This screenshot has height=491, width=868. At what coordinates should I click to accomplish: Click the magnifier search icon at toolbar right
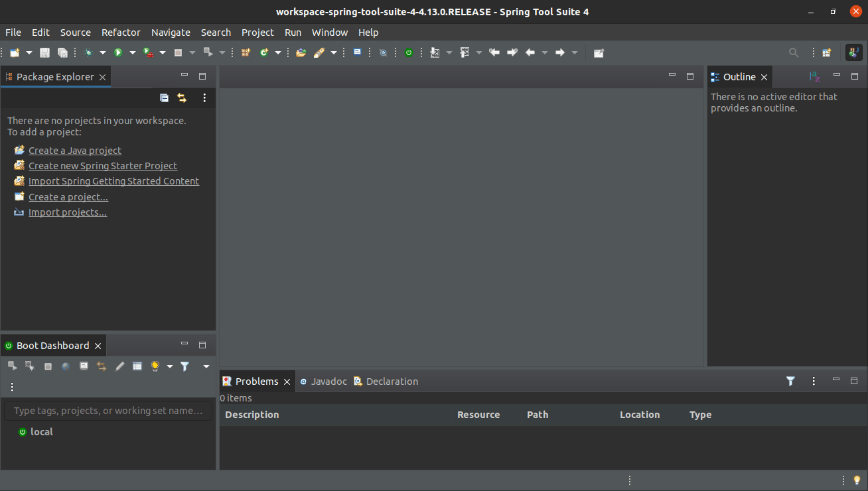pyautogui.click(x=794, y=52)
